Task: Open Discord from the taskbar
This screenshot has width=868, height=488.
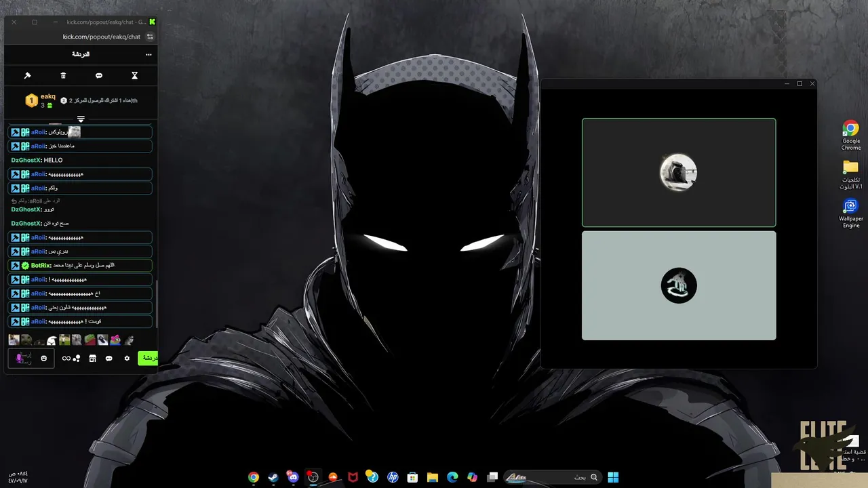Action: [293, 477]
